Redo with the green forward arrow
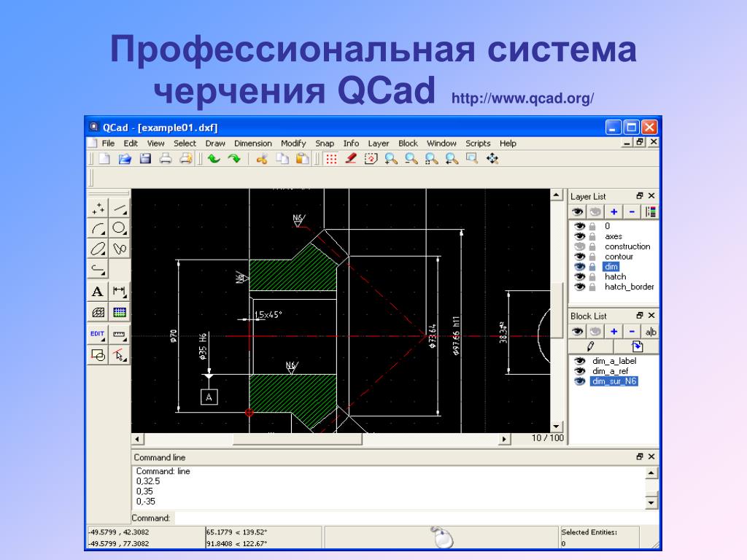747x560 pixels. (234, 158)
